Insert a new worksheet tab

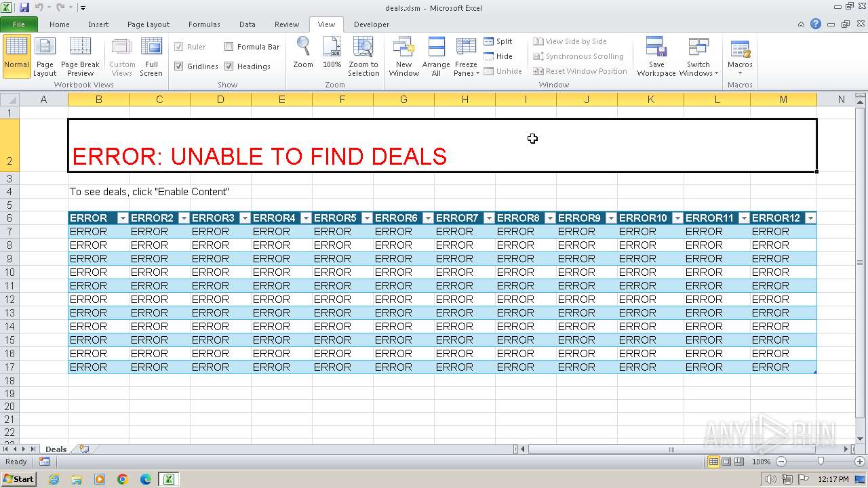(84, 449)
